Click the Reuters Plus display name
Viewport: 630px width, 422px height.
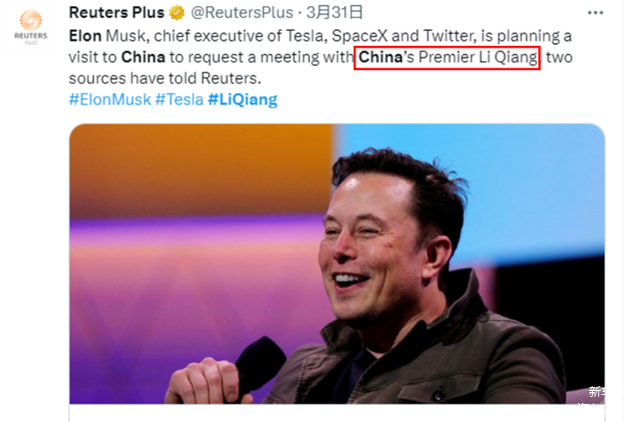point(115,13)
